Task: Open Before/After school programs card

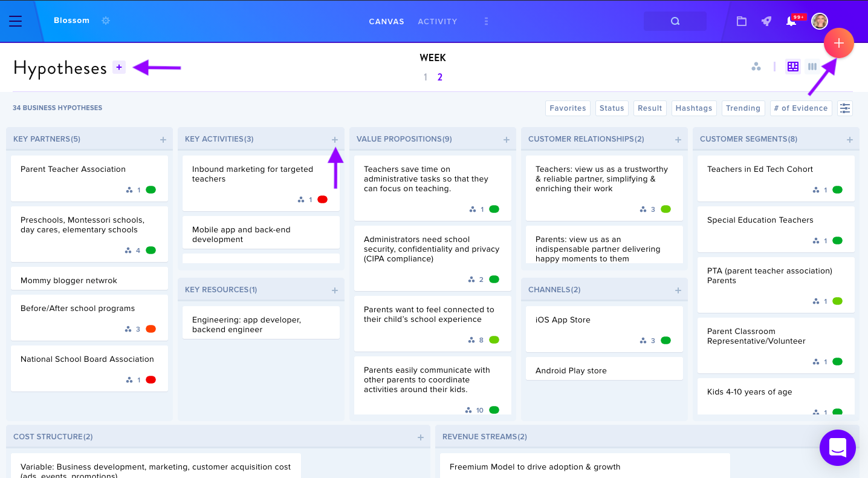Action: (89, 318)
